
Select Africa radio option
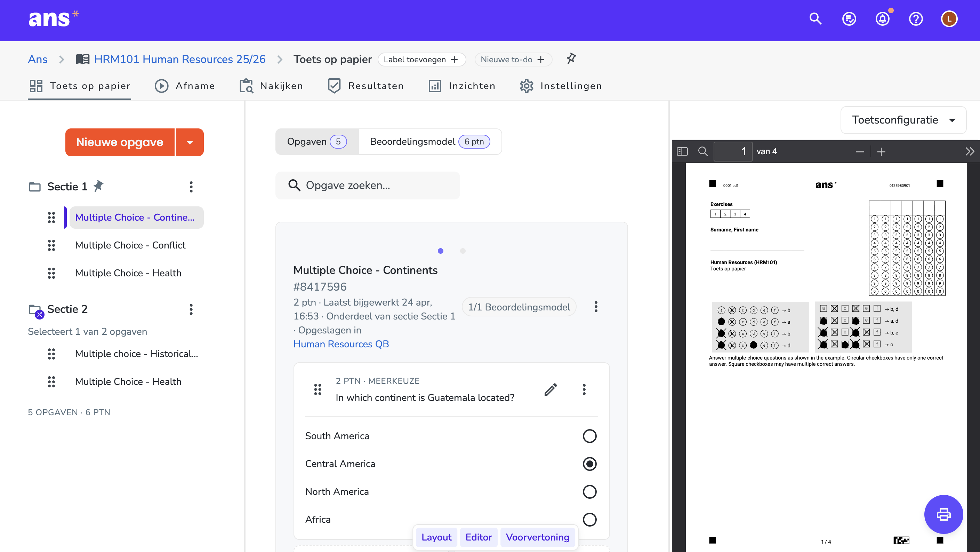click(x=589, y=519)
